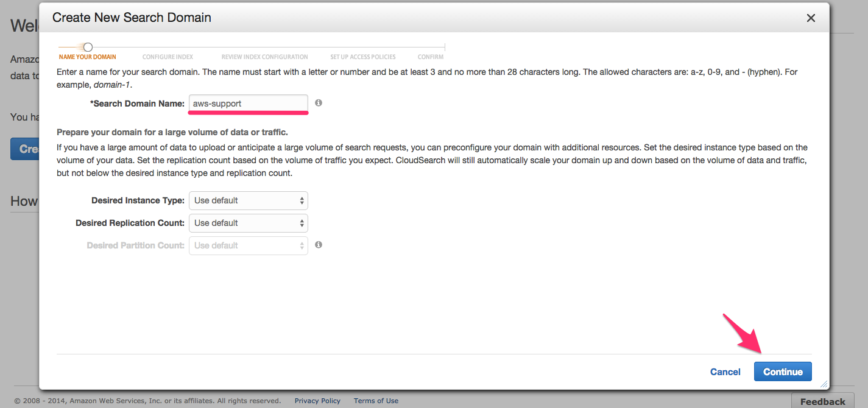The image size is (868, 408).
Task: Open the Desired Instance Type dropdown
Action: pos(249,200)
